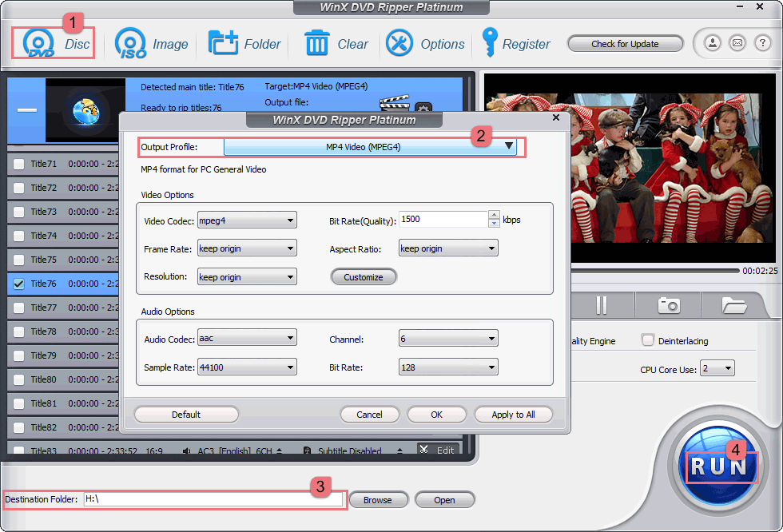Click the DVD Disc icon
This screenshot has height=532, width=783.
(x=39, y=43)
